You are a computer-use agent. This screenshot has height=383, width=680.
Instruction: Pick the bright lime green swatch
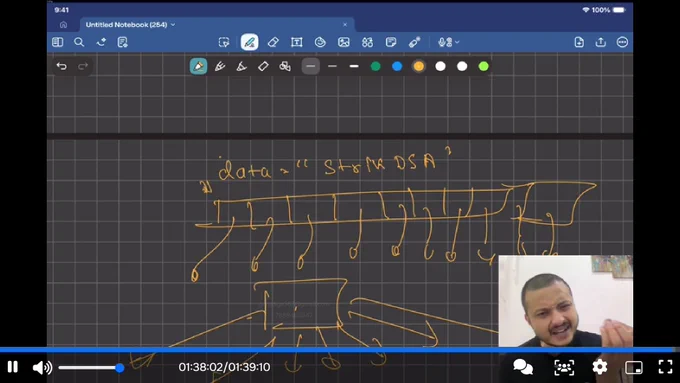tap(484, 66)
